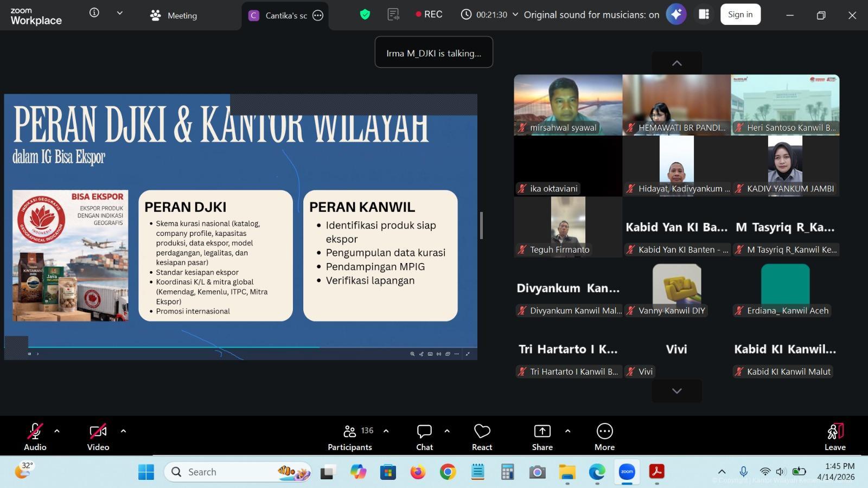
Task: Select the Cantika's screen share tab
Action: click(x=278, y=15)
